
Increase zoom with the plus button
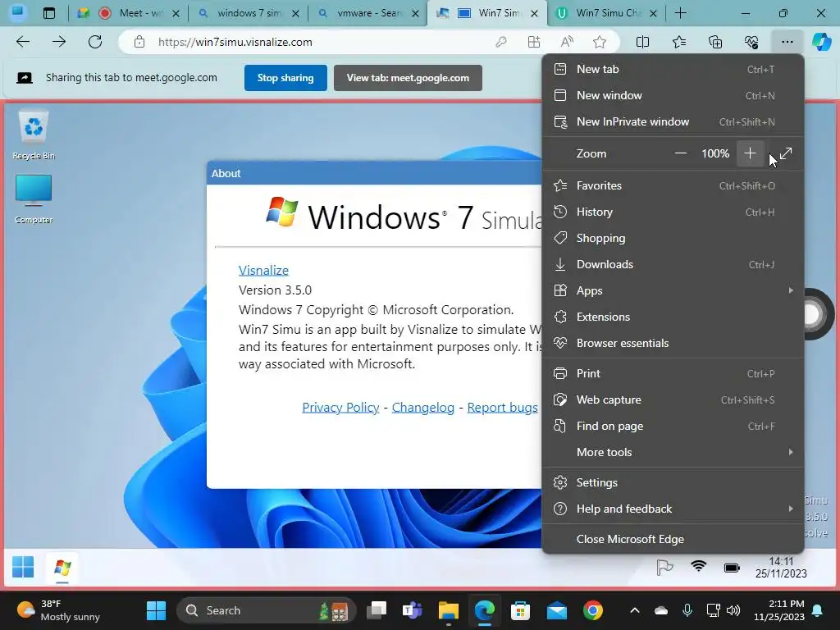(750, 153)
